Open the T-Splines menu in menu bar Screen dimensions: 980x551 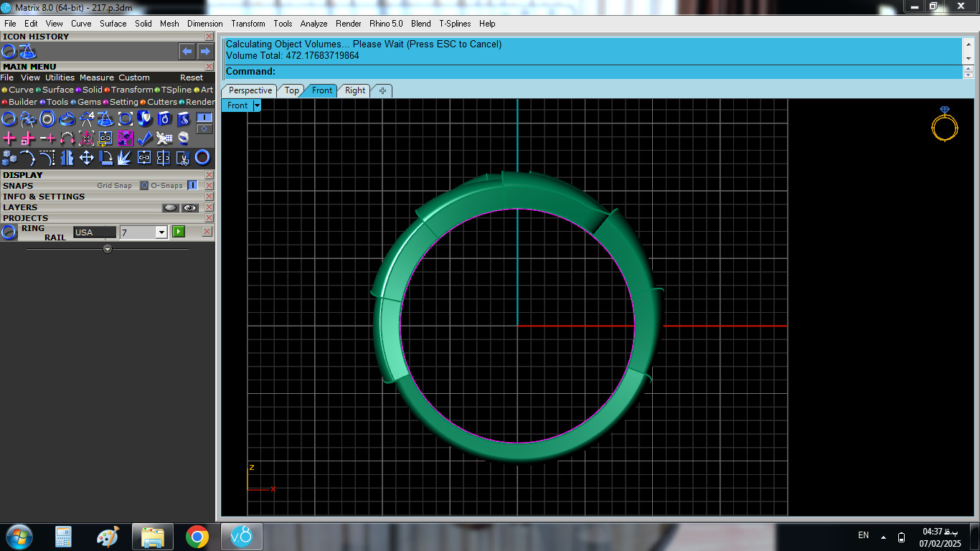pyautogui.click(x=456, y=24)
